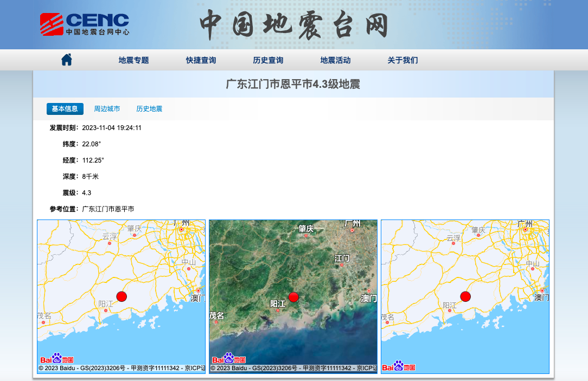This screenshot has height=381, width=588.
Task: Click the 肇庆 label on satellite map
Action: [306, 228]
